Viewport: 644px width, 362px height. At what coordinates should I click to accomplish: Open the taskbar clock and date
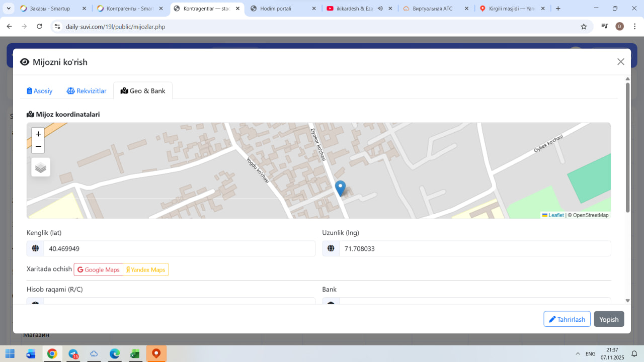point(612,353)
